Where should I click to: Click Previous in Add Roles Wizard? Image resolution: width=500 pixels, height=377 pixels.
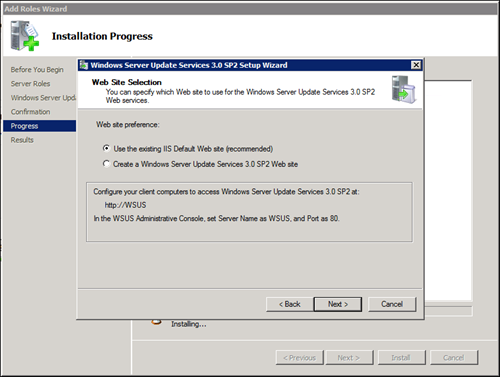coord(300,358)
